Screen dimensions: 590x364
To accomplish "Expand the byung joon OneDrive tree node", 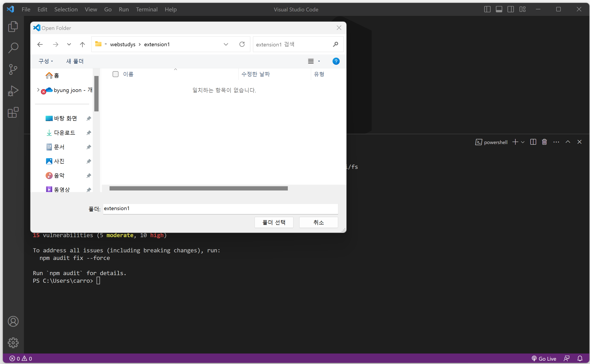I will pyautogui.click(x=38, y=90).
